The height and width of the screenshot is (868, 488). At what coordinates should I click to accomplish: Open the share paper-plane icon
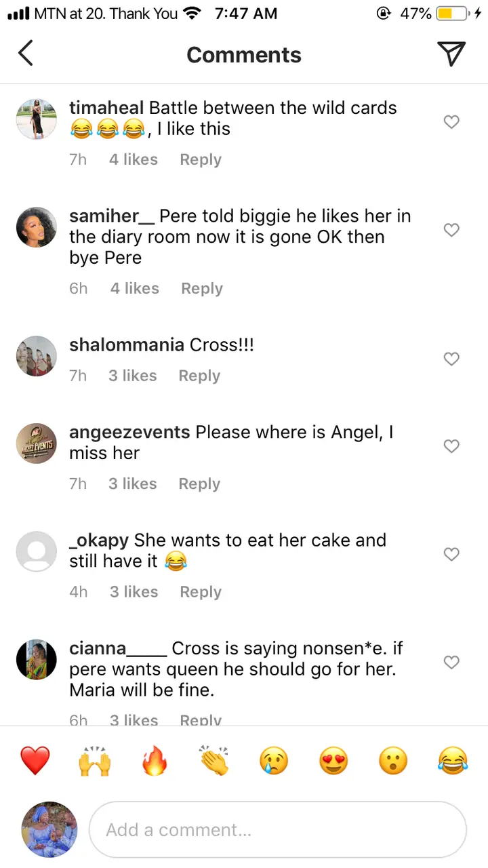[451, 54]
